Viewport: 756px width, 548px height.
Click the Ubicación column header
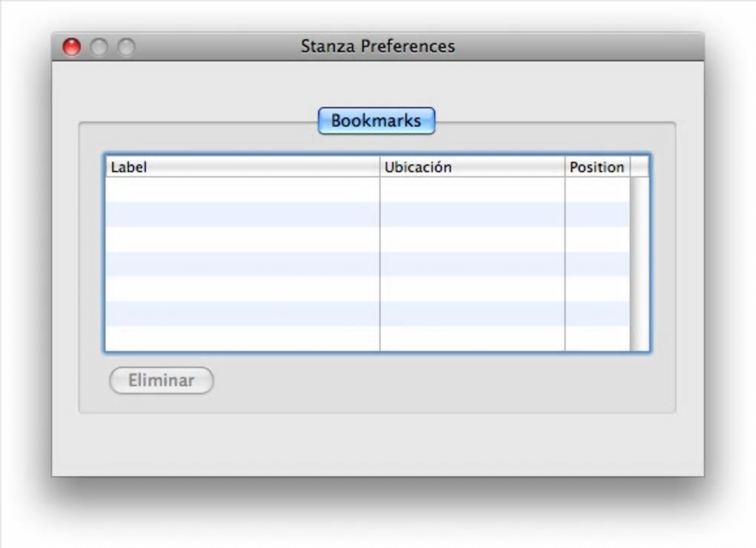click(471, 167)
